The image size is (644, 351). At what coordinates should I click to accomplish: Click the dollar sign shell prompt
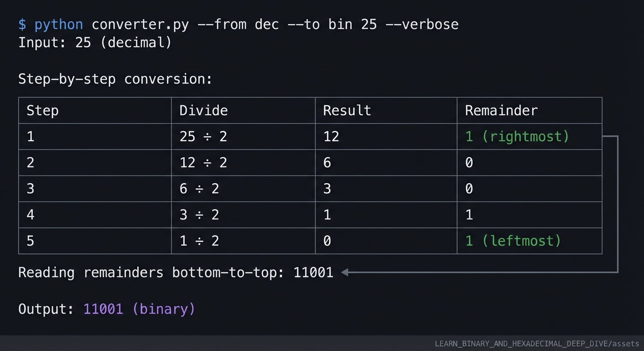click(x=22, y=24)
